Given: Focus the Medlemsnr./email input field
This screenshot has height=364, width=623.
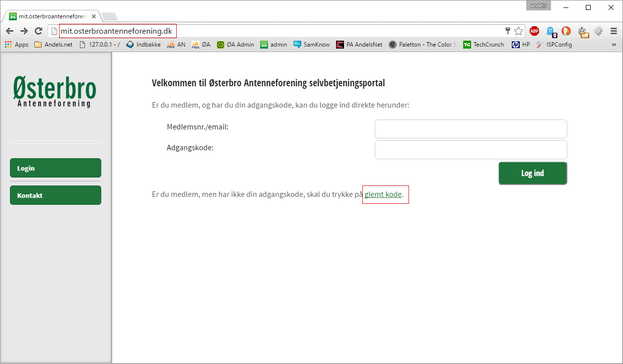Looking at the screenshot, I should pos(471,129).
